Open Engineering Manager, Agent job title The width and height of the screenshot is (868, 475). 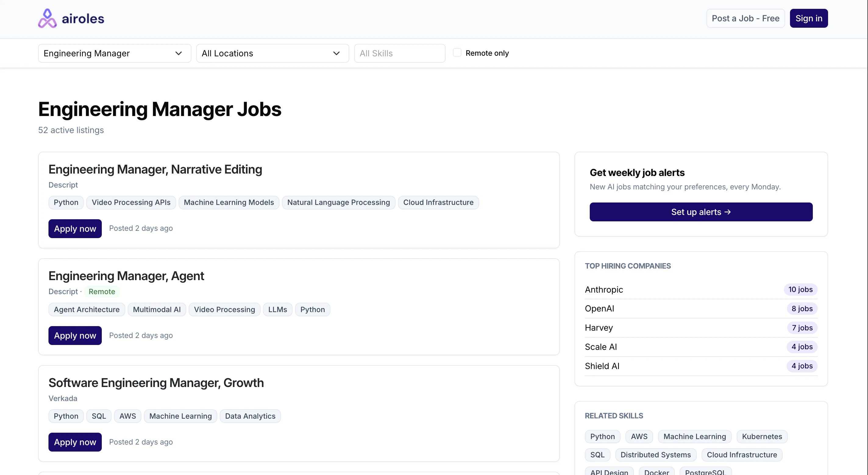point(126,276)
